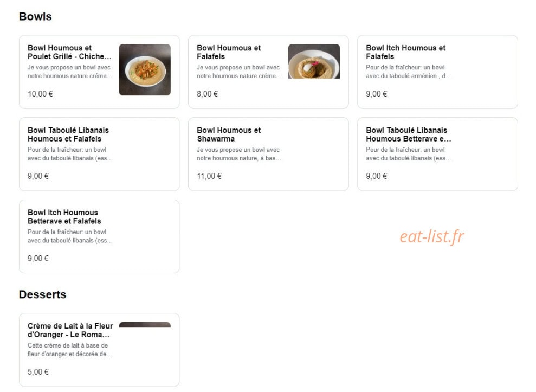This screenshot has width=536, height=392.
Task: Open the grilled chicken houmous bowl photo
Action: click(x=145, y=70)
